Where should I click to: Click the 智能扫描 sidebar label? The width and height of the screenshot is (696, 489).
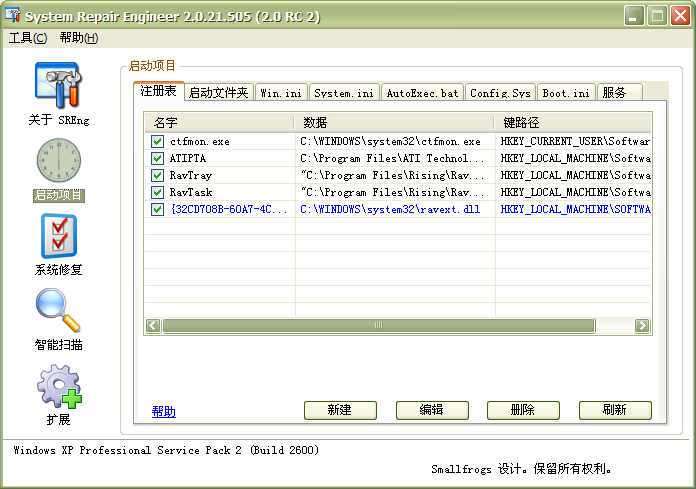(x=59, y=345)
